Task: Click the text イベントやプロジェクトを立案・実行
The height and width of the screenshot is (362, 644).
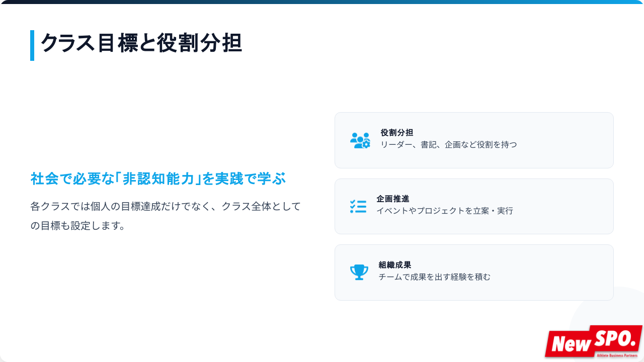Action: coord(445,211)
